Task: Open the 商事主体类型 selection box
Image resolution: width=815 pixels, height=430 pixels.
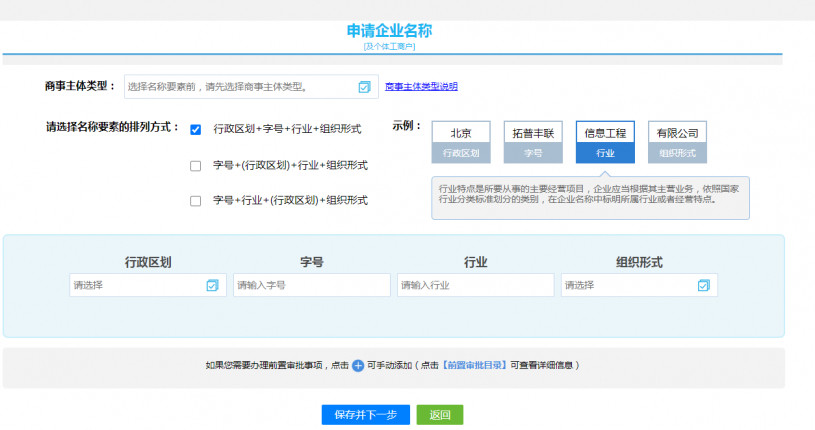Action: [x=240, y=87]
